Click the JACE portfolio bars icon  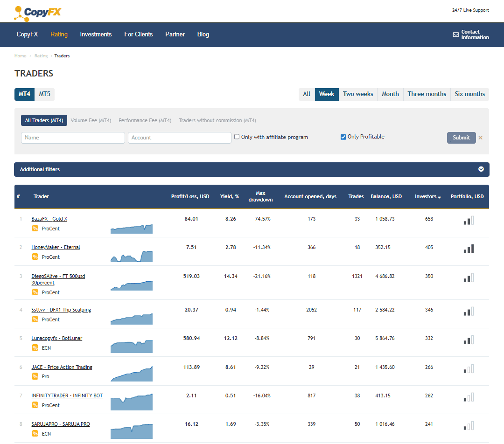pyautogui.click(x=469, y=368)
